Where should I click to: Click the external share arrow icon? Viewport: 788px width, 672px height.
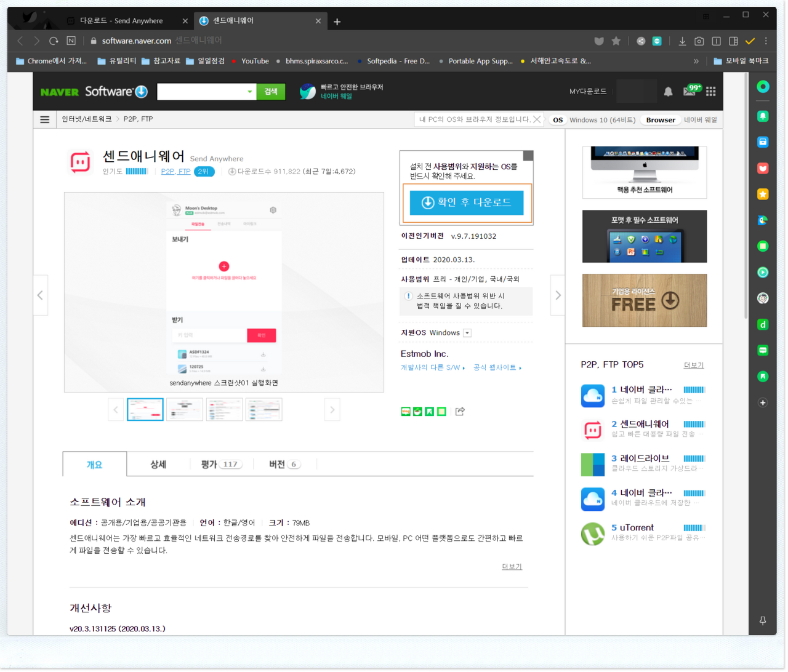[x=460, y=411]
